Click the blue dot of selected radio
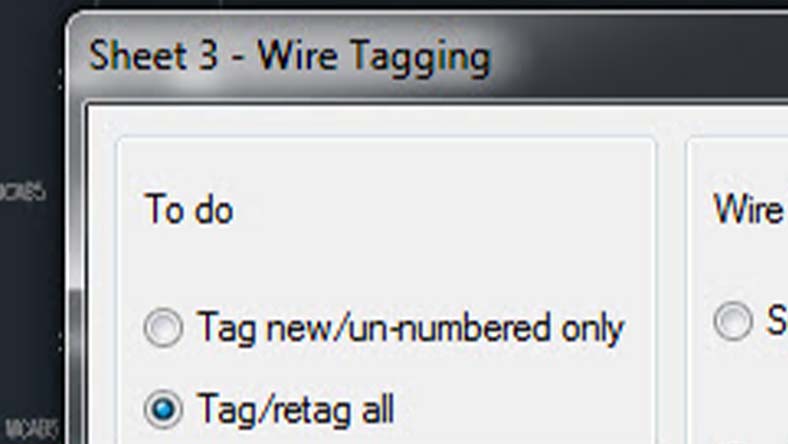The image size is (788, 444). 163,409
